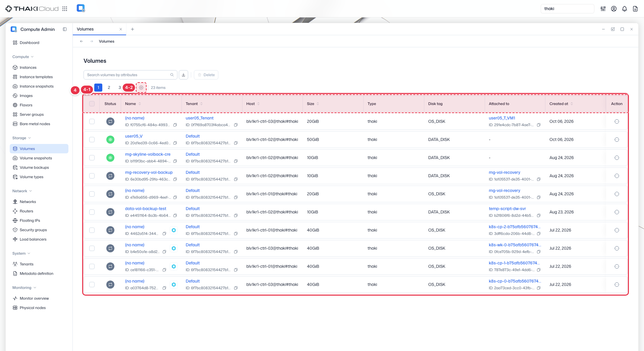Click the download volumes list icon

[183, 75]
